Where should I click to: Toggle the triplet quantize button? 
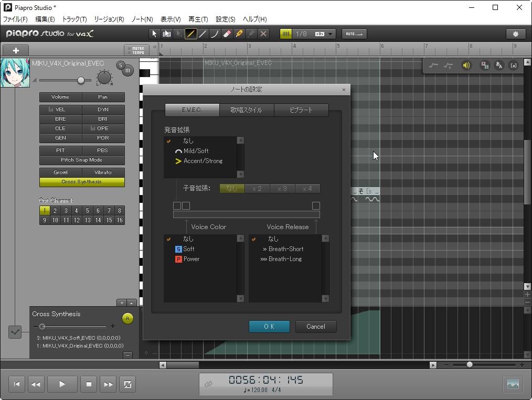320,34
